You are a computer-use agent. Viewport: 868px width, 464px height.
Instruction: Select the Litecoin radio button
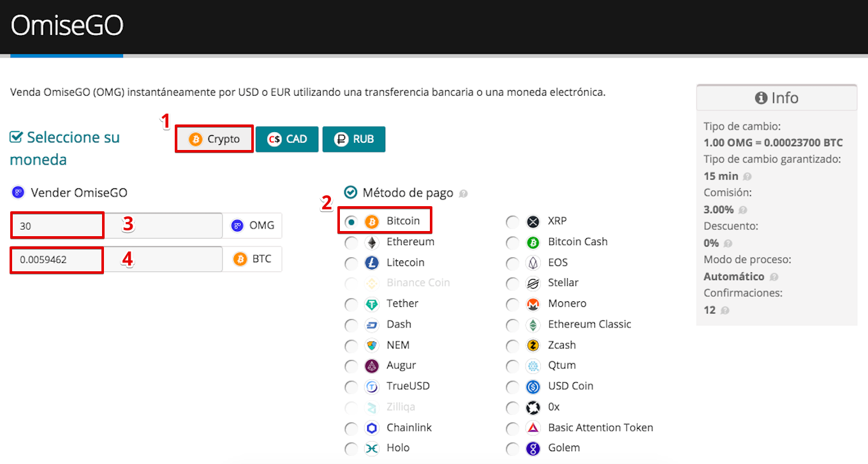point(351,263)
